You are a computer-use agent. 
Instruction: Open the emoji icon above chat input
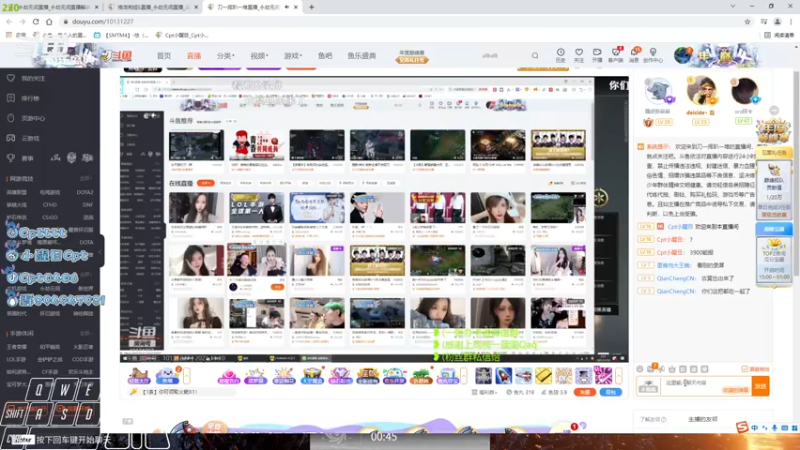tap(640, 369)
